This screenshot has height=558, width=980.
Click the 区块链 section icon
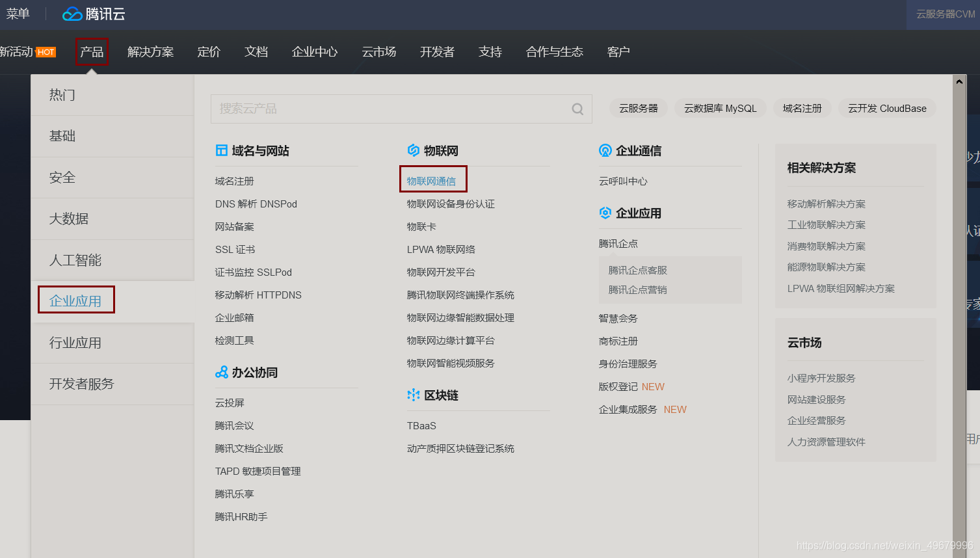[x=414, y=395]
